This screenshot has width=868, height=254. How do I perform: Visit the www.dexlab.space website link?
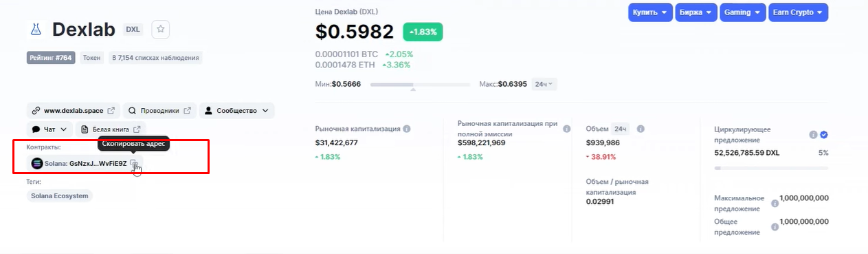point(74,110)
